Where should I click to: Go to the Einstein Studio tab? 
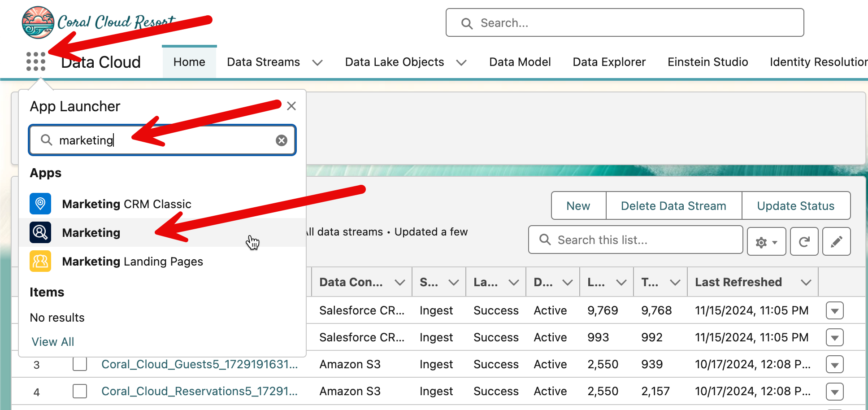tap(707, 62)
